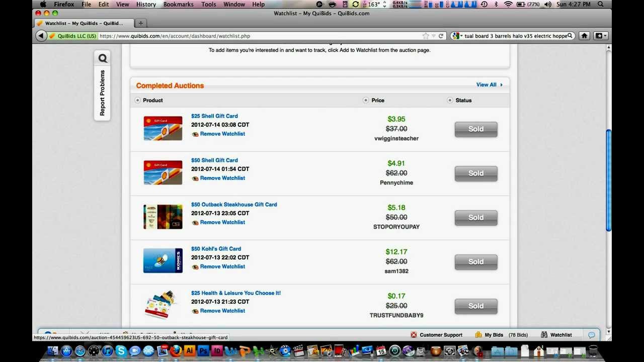
Task: Click the Kohl's gift card thumbnail
Action: (163, 260)
